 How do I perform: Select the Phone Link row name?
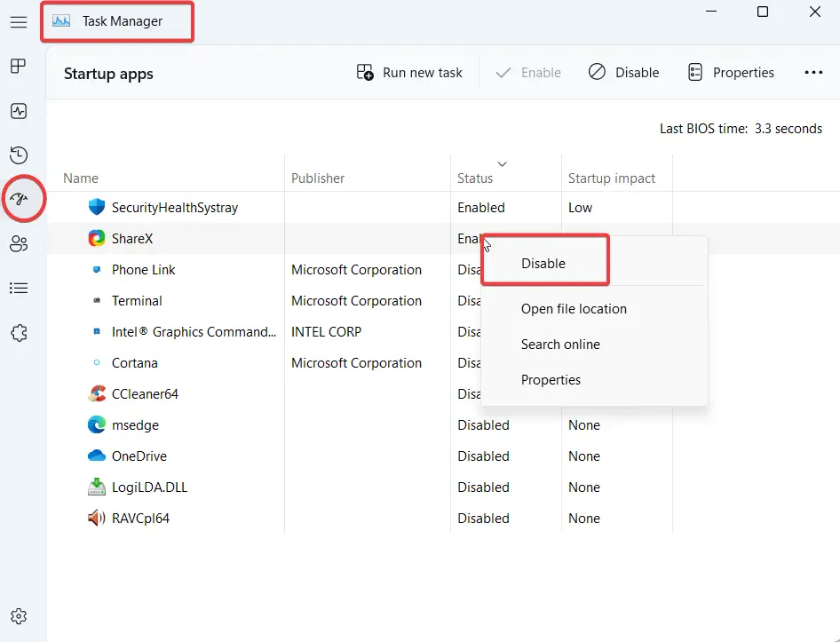(x=143, y=270)
